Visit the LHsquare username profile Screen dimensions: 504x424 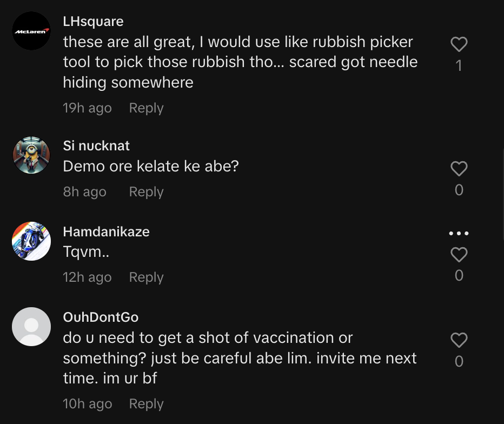coord(93,22)
